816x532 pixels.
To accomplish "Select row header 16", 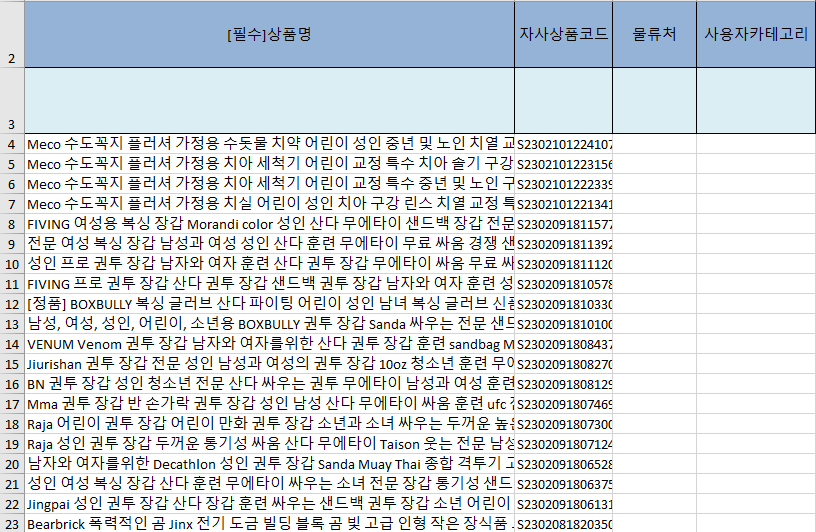I will 12,384.
